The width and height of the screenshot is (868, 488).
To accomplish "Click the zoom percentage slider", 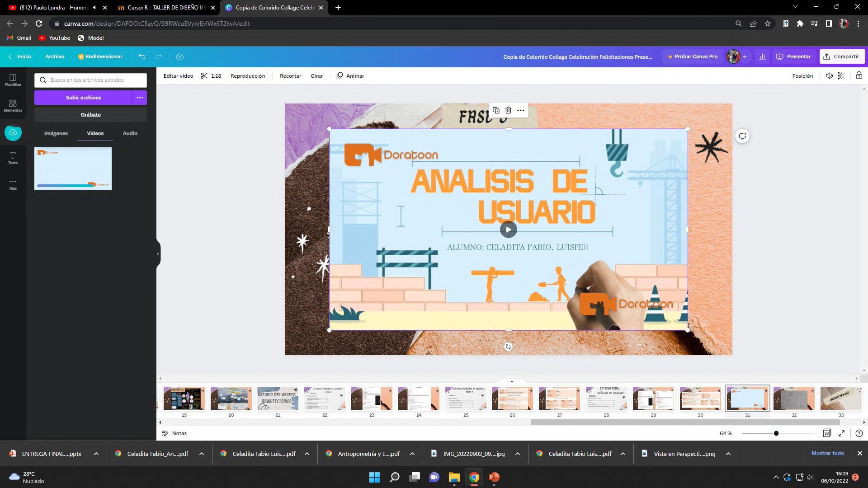I will click(x=776, y=433).
